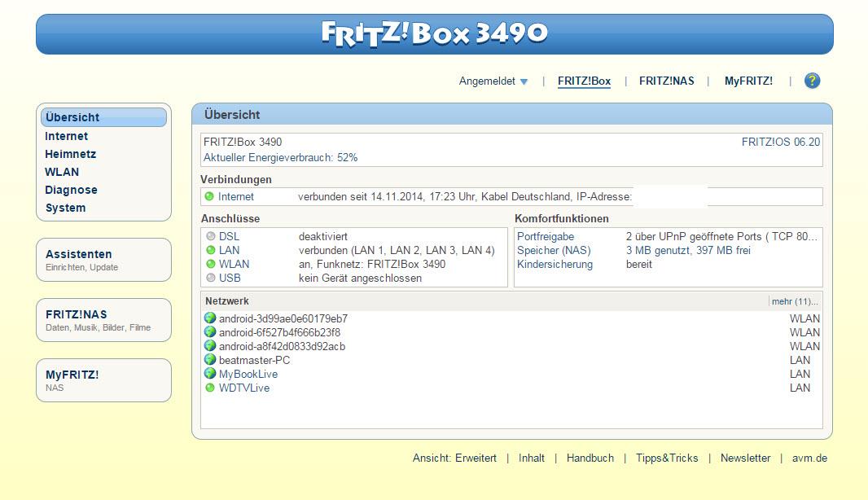This screenshot has height=500, width=868.
Task: Click the text 'verbunden (LAN 1, LAN 2, LAN 3, LAN 4)'
Action: click(397, 250)
